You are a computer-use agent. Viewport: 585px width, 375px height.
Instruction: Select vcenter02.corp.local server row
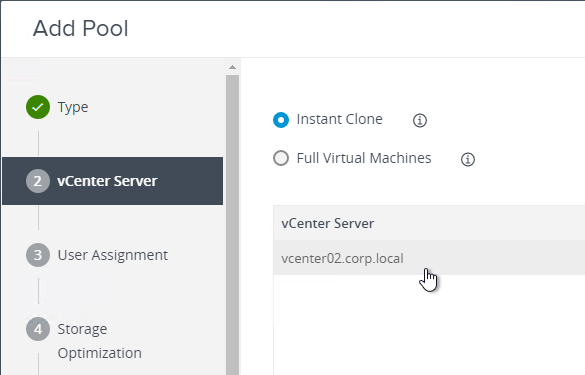click(429, 258)
